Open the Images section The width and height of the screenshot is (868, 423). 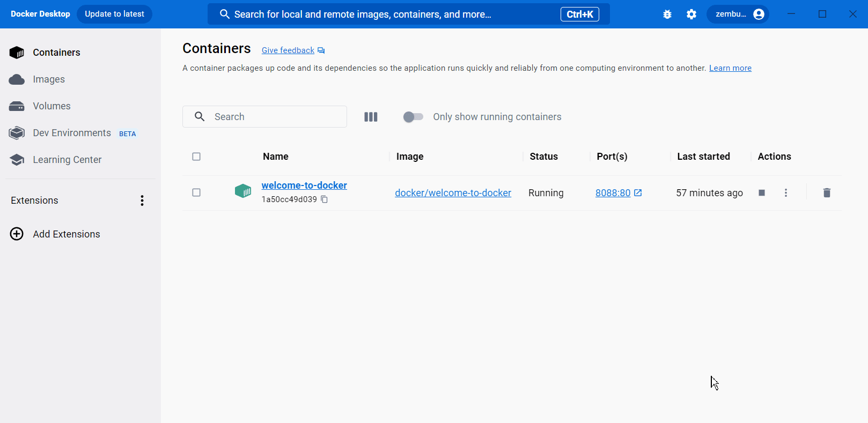[49, 79]
